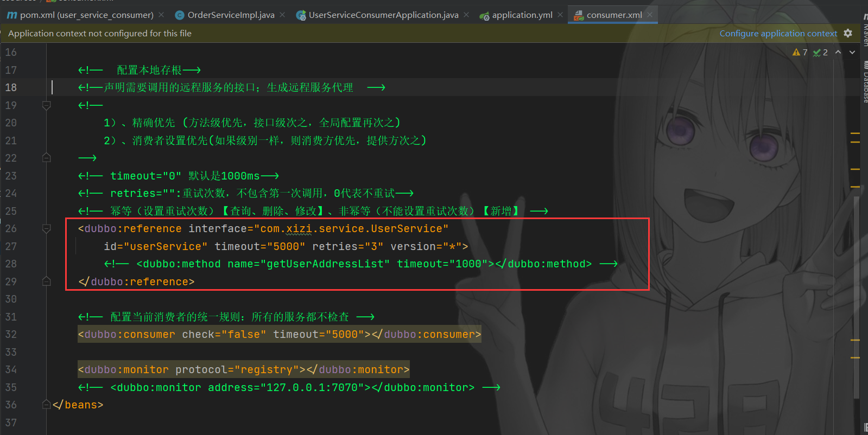Click the XML file icon on consumer.xml tab
This screenshot has width=868, height=435.
(579, 15)
